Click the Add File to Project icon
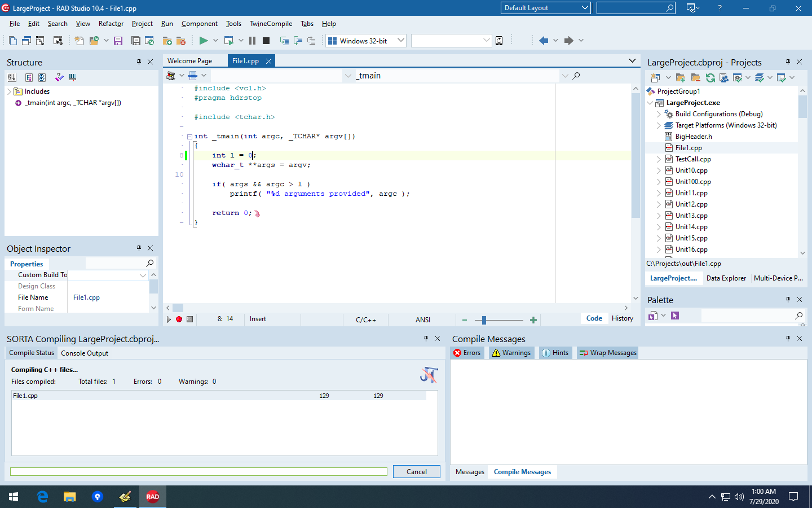Viewport: 812px width, 508px height. pyautogui.click(x=167, y=41)
